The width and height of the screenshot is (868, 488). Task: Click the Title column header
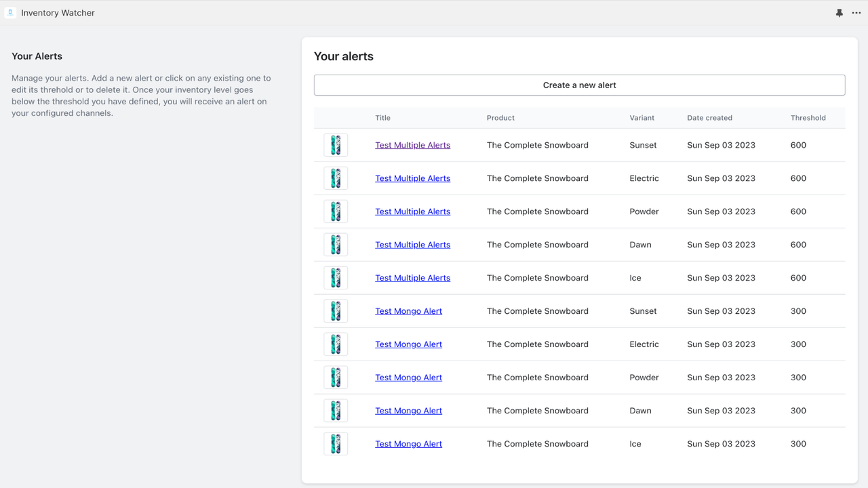[382, 117]
